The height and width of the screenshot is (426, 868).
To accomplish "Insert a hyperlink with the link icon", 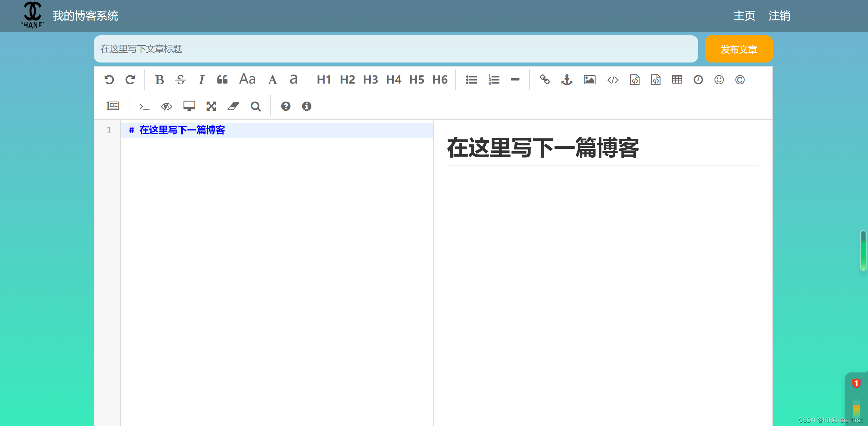I will pyautogui.click(x=545, y=79).
